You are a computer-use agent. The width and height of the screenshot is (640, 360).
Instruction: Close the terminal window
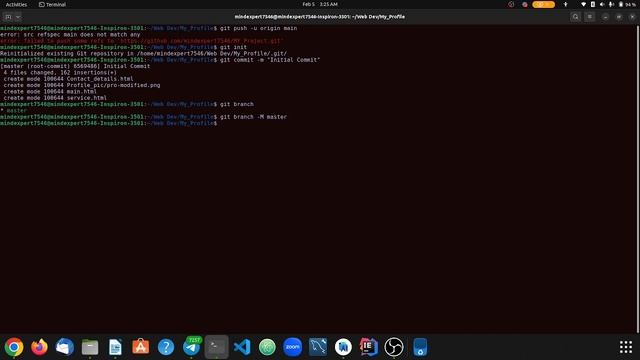point(632,17)
